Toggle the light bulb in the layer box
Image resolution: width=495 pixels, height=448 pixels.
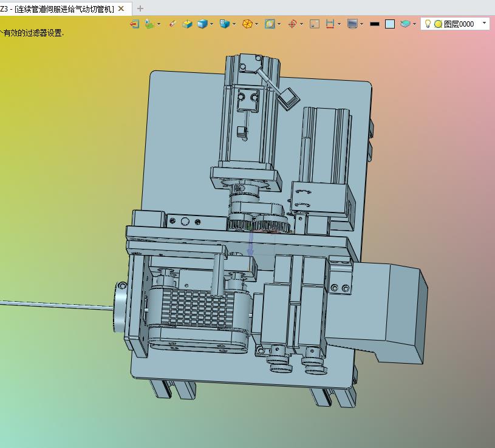pos(428,24)
